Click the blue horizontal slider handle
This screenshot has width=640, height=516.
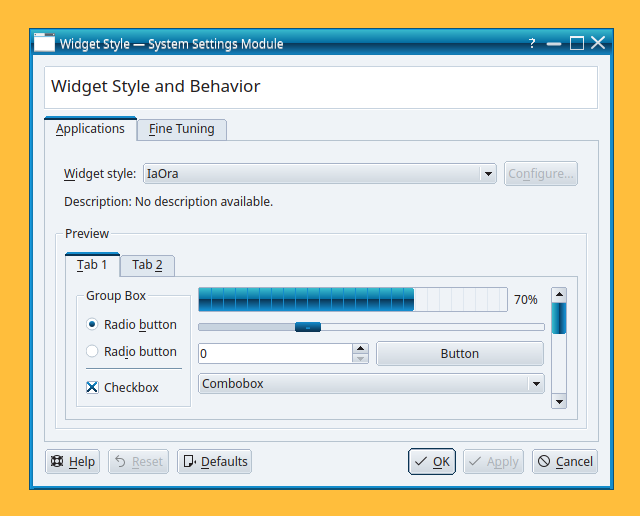(308, 327)
